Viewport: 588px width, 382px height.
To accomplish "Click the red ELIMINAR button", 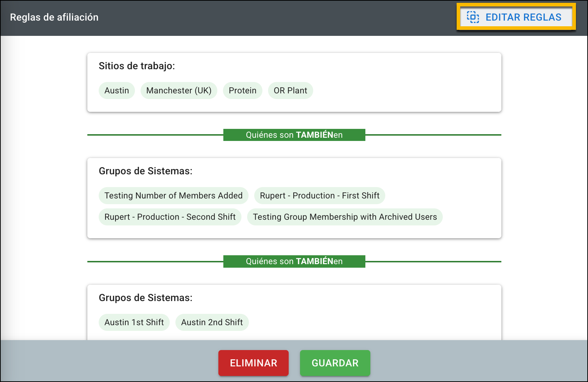I will click(x=254, y=363).
